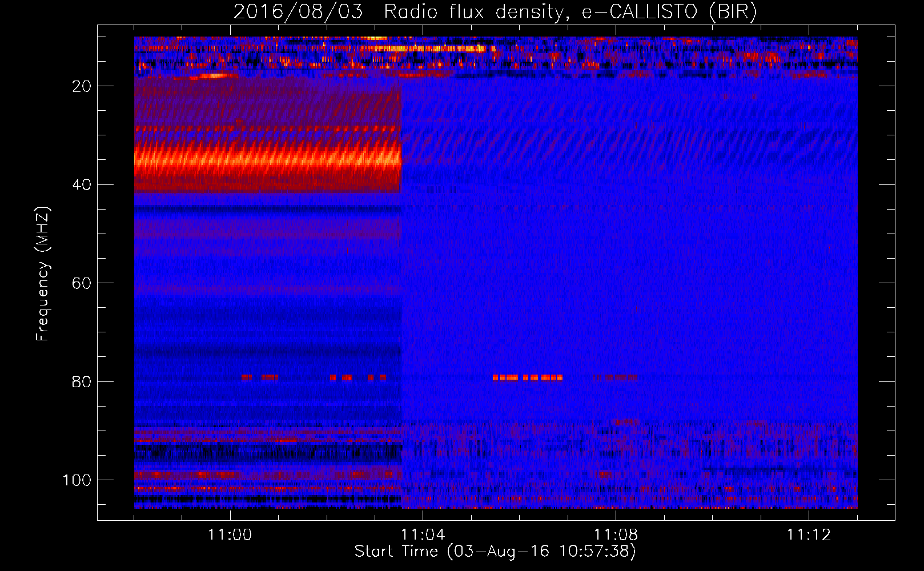This screenshot has height=571, width=924.
Task: Click the date "2016/08/03" in the title
Action: click(298, 11)
